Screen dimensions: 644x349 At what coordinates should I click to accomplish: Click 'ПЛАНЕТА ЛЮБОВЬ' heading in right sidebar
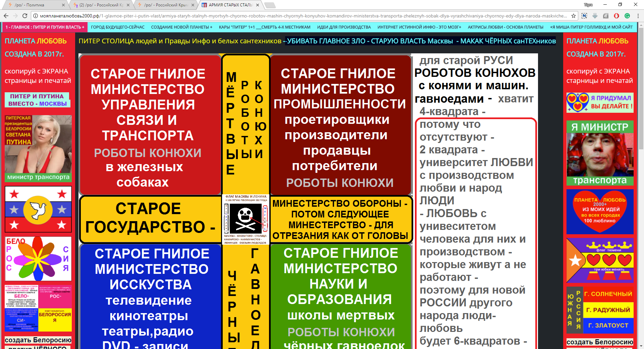pos(597,41)
